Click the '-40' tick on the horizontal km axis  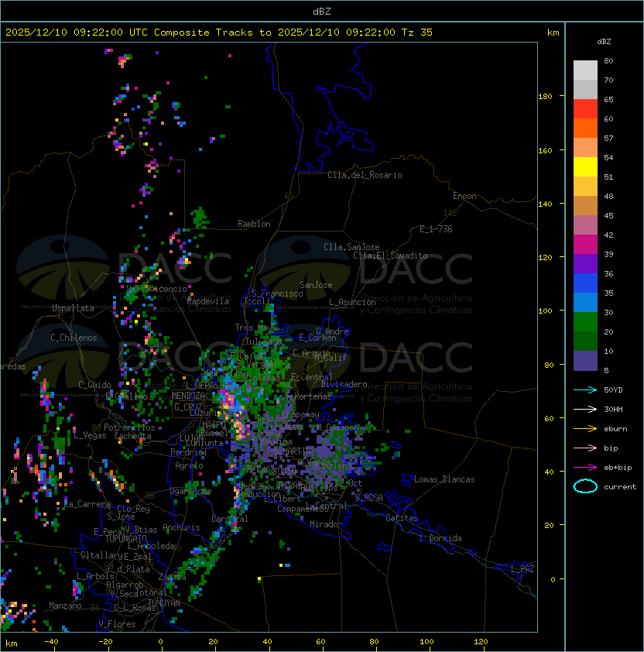[51, 642]
